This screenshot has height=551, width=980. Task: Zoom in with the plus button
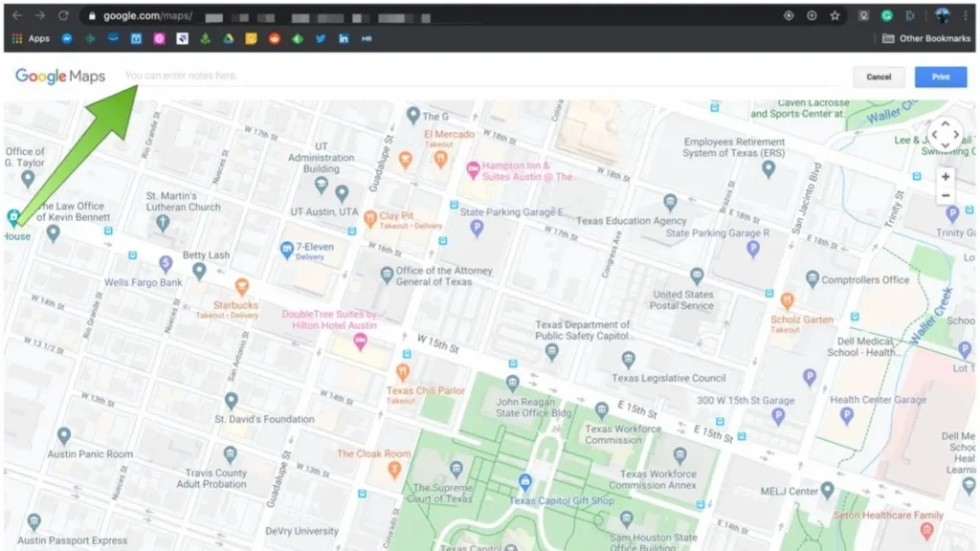(x=945, y=177)
